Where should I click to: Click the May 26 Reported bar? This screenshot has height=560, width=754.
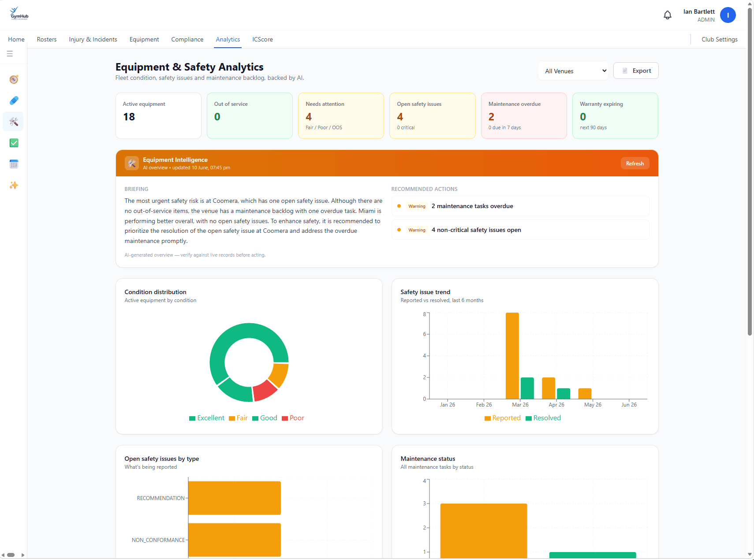pos(585,394)
